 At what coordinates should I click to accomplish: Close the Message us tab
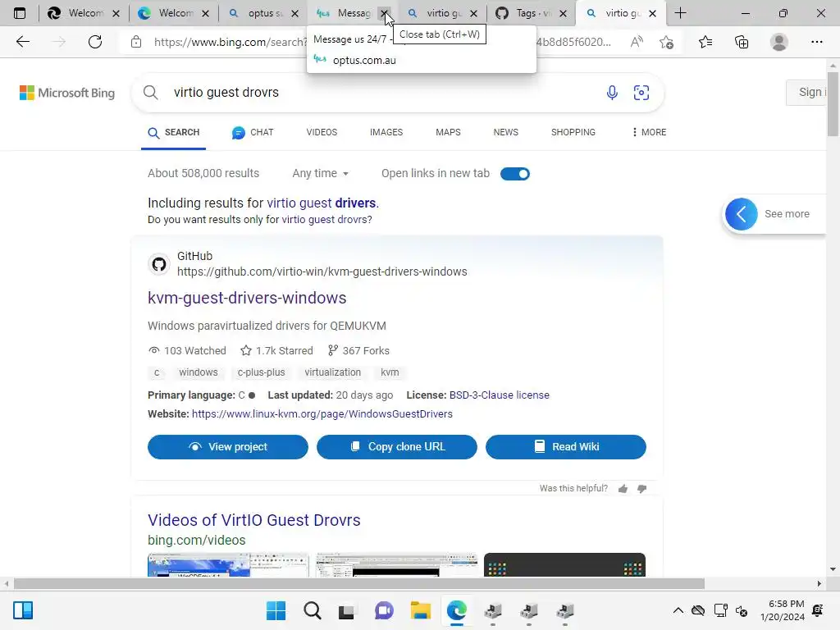tap(385, 13)
